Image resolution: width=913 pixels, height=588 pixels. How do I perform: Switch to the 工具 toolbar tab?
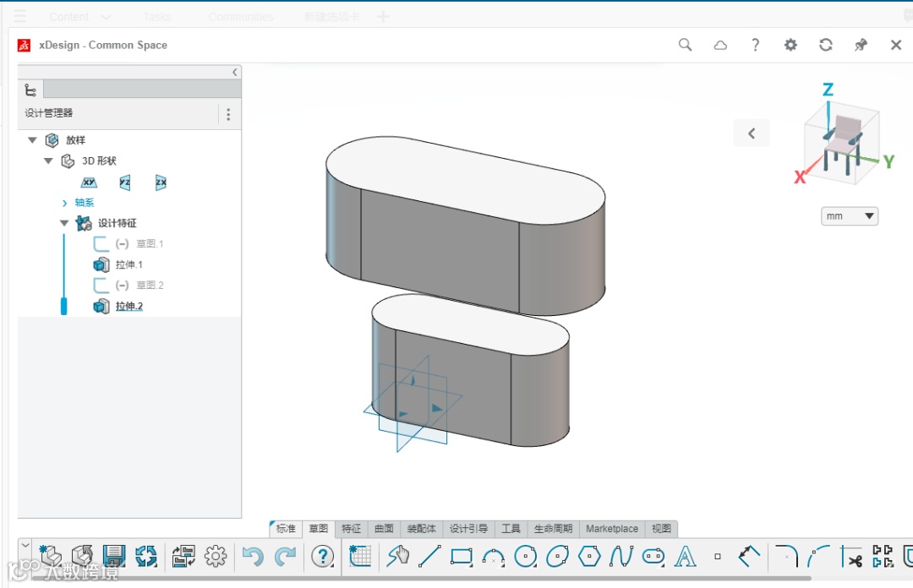[x=511, y=529]
